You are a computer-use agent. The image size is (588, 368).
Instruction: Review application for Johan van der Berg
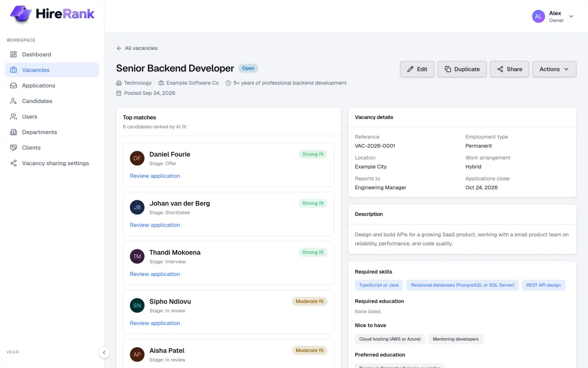click(155, 225)
